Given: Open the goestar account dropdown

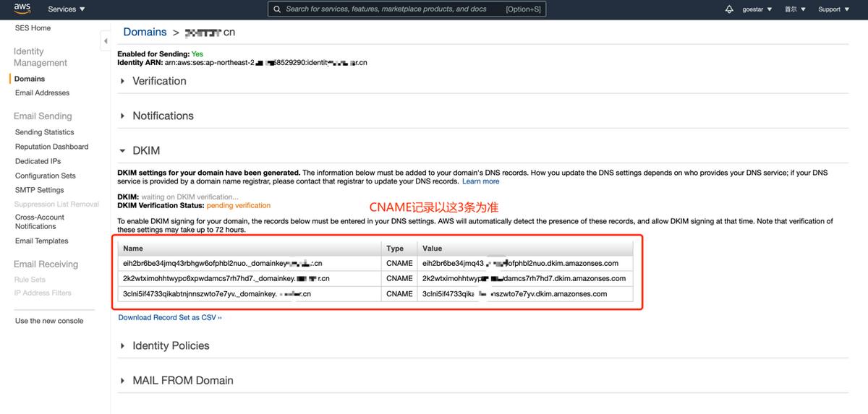Looking at the screenshot, I should pos(757,9).
